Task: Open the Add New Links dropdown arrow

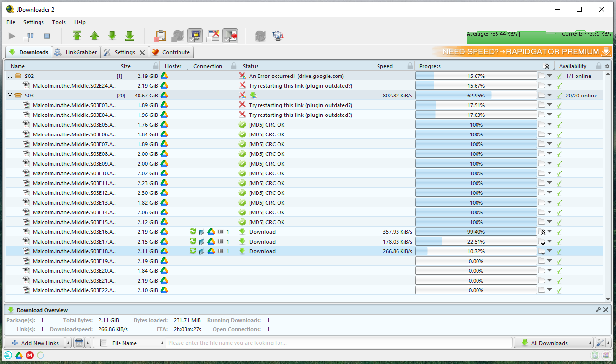Action: point(68,343)
